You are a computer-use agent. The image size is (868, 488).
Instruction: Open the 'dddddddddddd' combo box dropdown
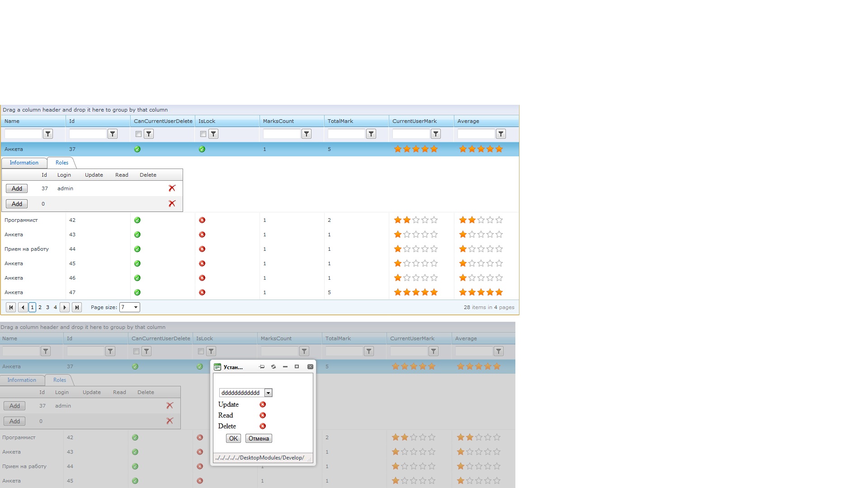pyautogui.click(x=268, y=393)
